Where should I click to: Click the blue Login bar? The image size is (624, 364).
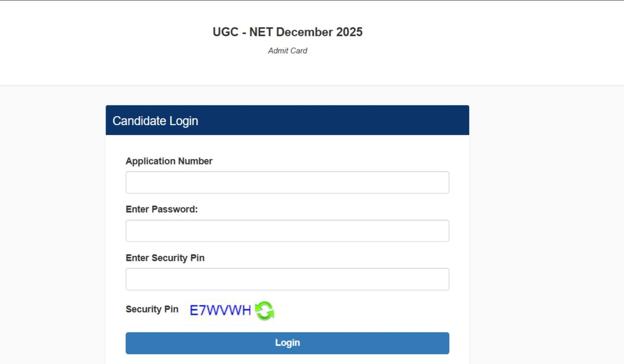coord(287,343)
